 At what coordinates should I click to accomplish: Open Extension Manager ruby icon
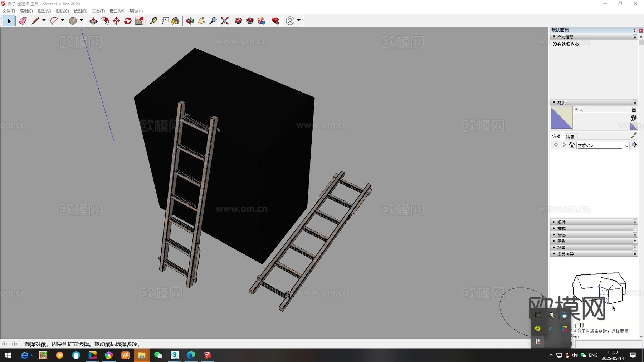[275, 21]
